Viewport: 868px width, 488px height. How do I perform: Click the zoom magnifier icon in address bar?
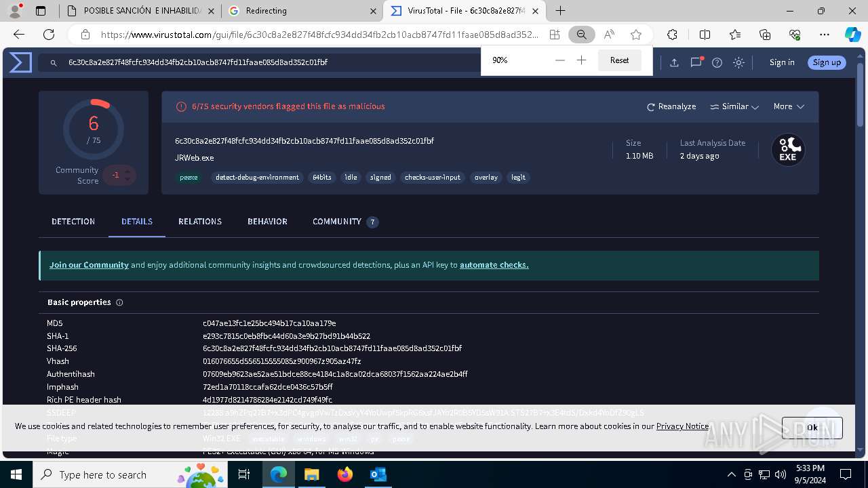click(x=581, y=35)
